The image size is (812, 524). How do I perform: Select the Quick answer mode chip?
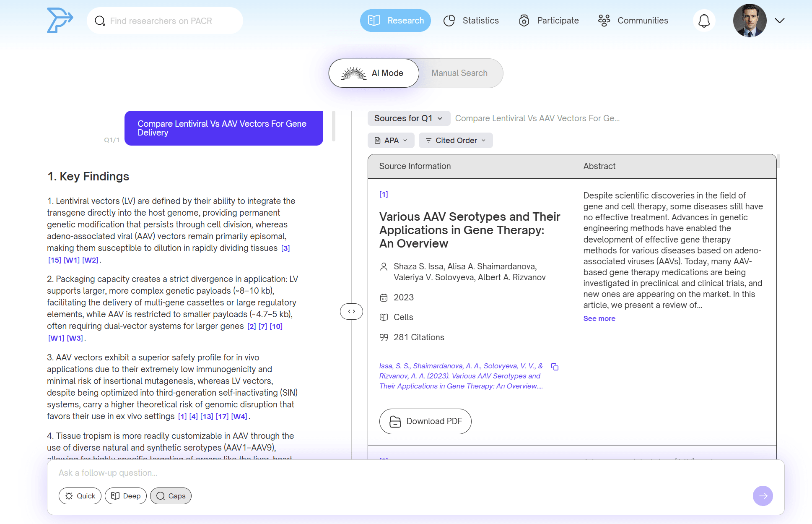(80, 496)
